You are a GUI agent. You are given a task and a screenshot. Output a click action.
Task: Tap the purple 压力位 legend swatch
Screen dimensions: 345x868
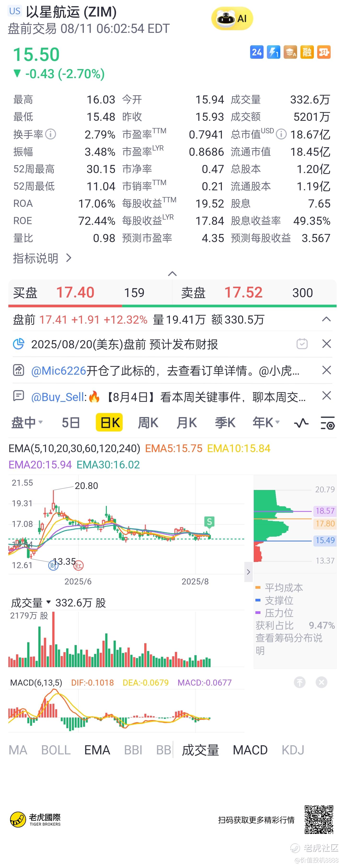coord(258,612)
